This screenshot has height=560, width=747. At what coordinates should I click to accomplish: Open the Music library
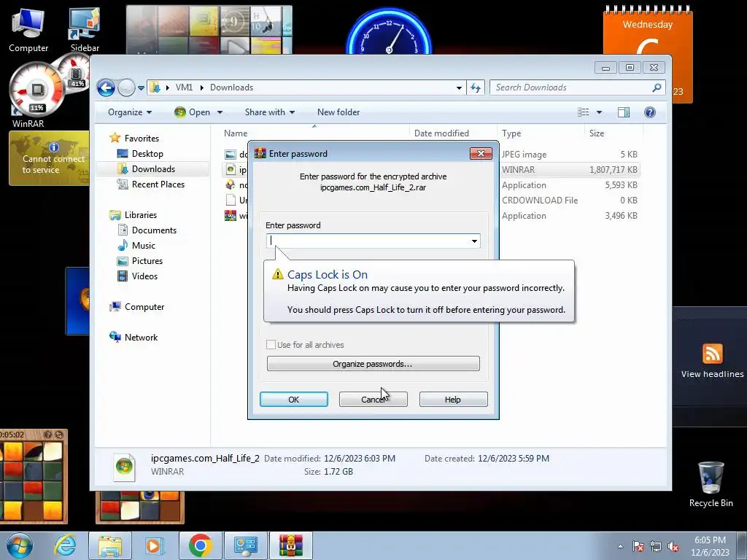(x=144, y=246)
